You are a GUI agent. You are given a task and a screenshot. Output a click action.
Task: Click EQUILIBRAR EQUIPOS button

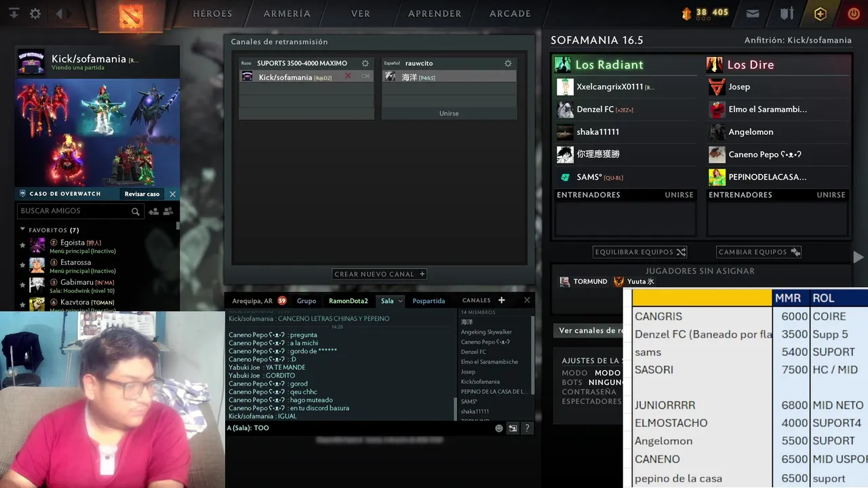coord(640,252)
